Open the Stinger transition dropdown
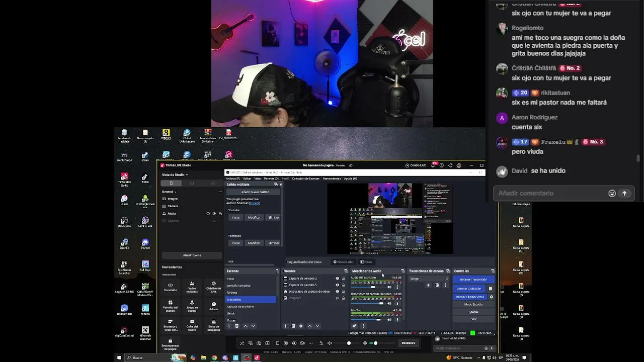644x362 pixels. tap(429, 279)
